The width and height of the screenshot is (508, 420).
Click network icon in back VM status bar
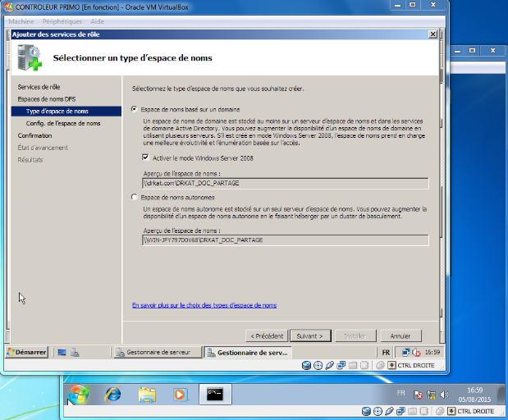tap(400, 412)
